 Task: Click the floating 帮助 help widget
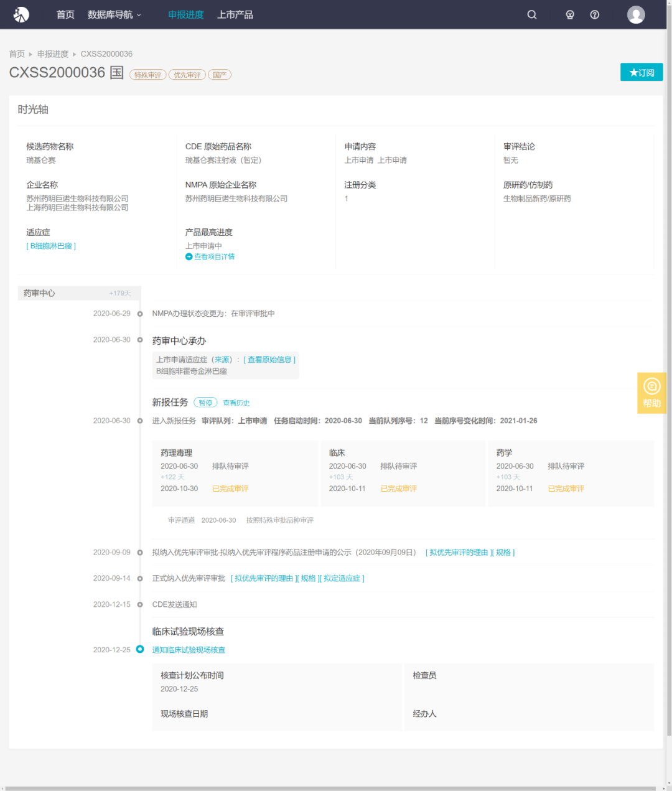coord(651,393)
